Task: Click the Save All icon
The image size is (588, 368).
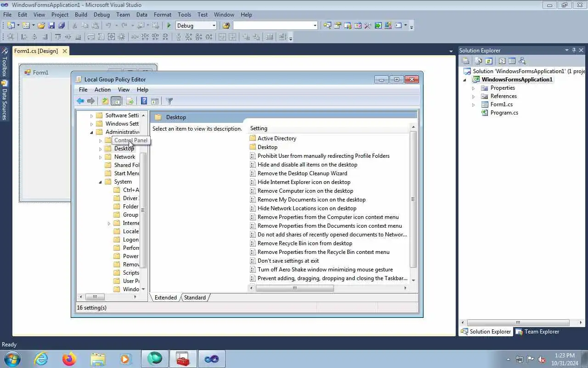Action: (62, 26)
